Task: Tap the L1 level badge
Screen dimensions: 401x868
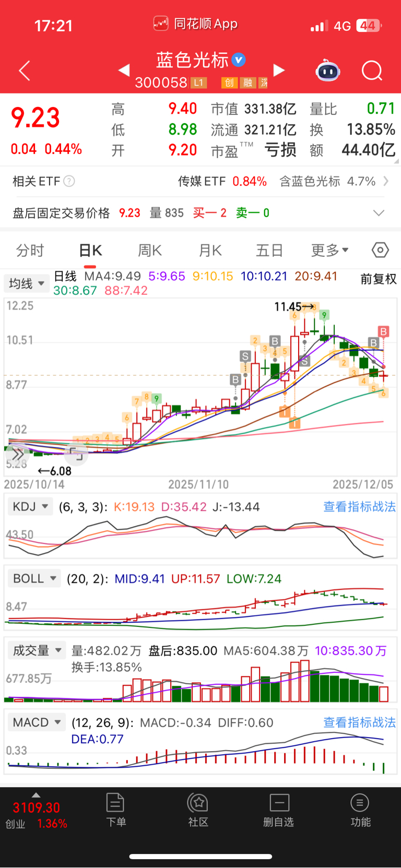Action: coord(198,83)
